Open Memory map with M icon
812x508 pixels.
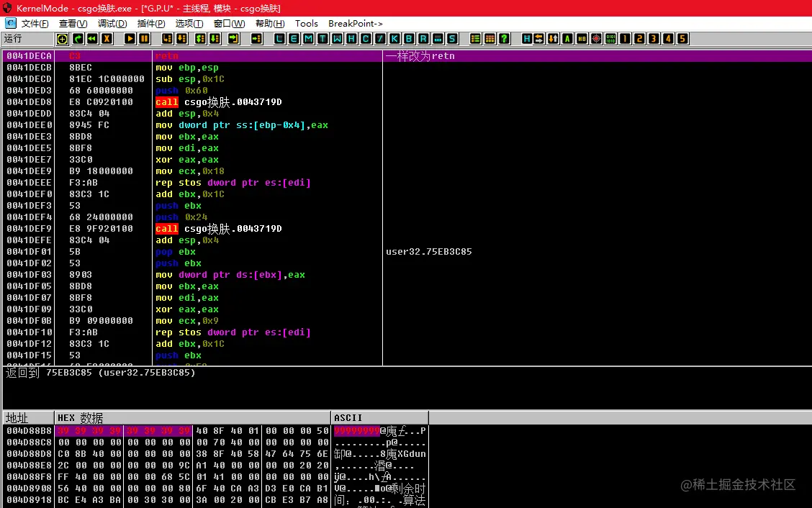pyautogui.click(x=309, y=39)
